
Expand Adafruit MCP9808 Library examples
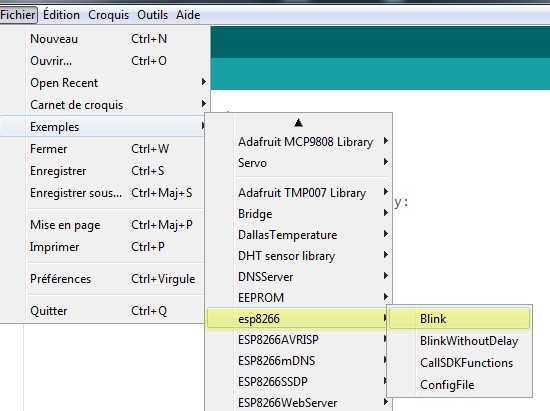point(299,142)
